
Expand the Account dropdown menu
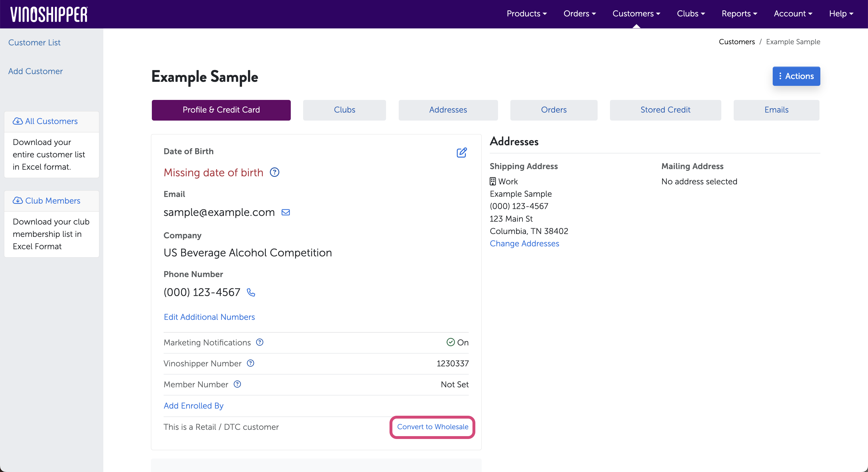[x=793, y=13]
